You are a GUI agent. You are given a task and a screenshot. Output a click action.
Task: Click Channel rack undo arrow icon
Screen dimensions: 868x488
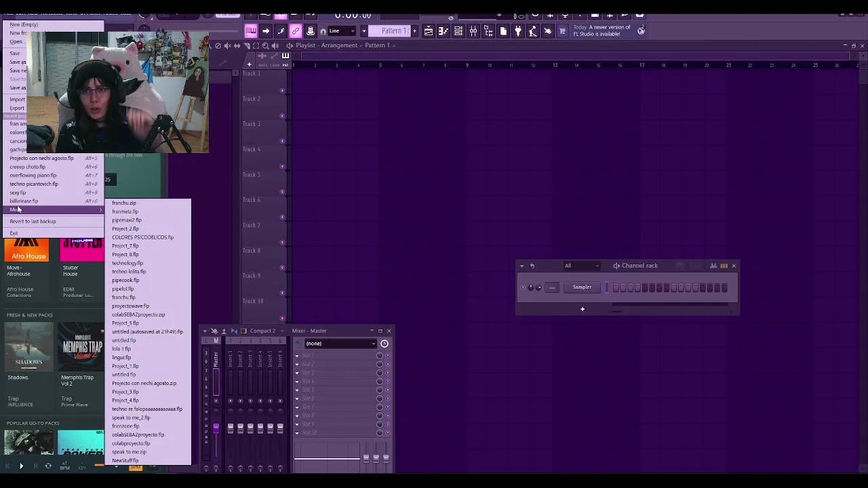tap(532, 266)
